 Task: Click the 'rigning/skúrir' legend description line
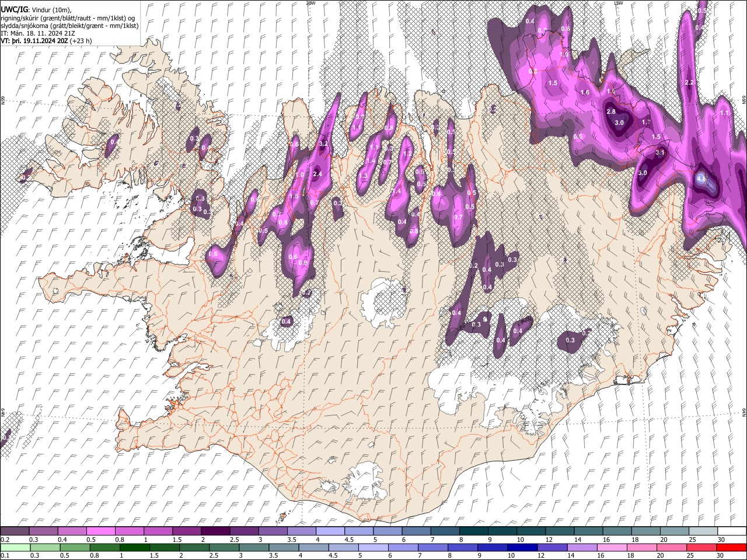tap(68, 18)
